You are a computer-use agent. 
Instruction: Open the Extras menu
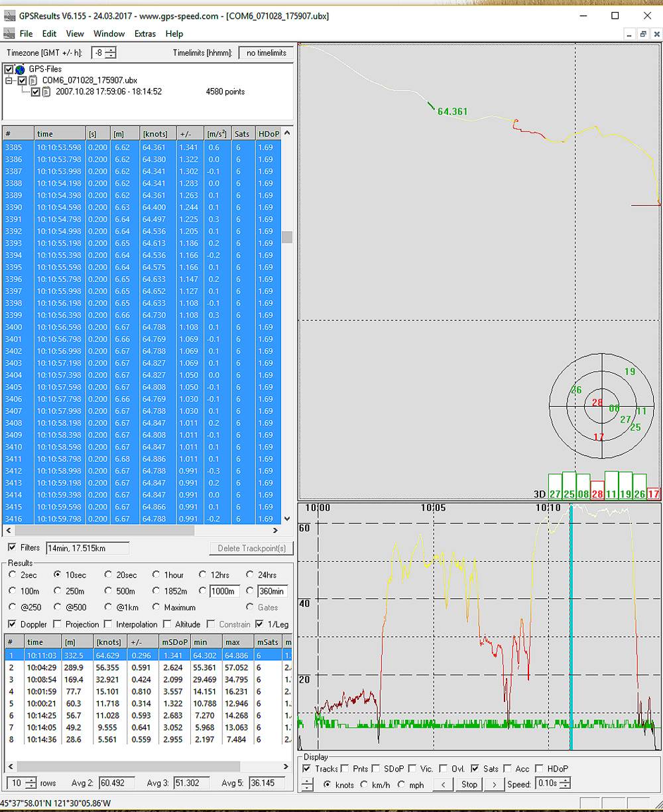(145, 33)
